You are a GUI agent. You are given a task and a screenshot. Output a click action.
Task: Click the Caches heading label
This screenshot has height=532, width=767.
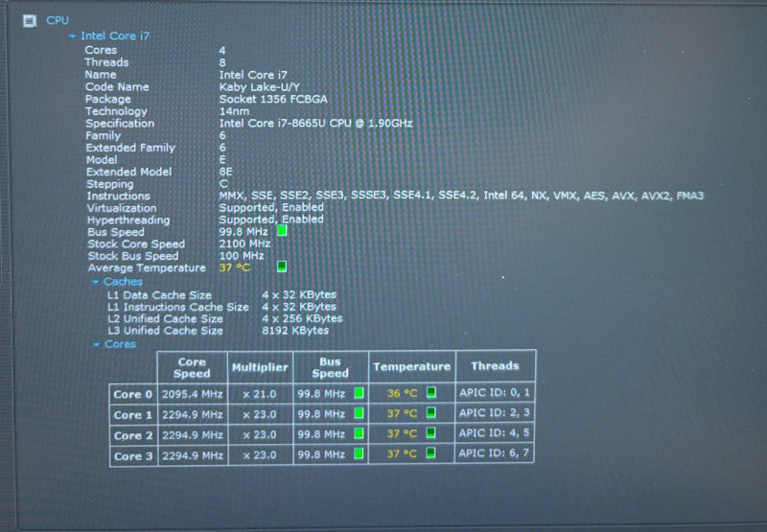point(123,282)
